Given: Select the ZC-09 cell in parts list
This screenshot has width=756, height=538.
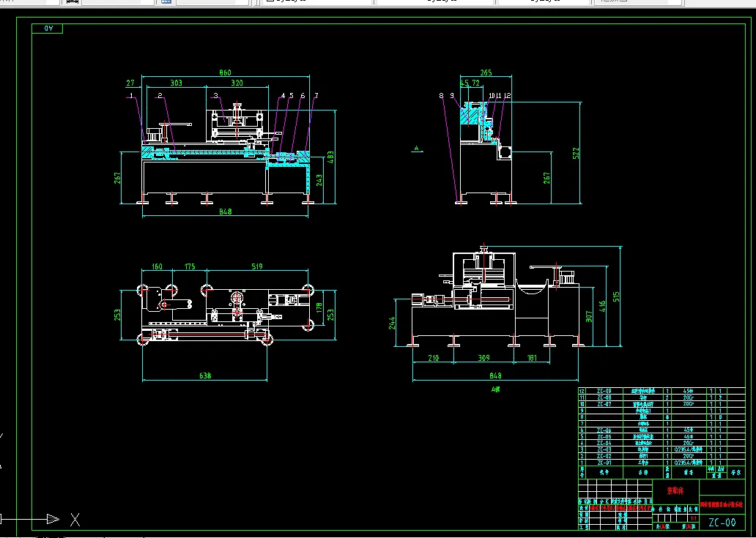Looking at the screenshot, I should (x=604, y=391).
